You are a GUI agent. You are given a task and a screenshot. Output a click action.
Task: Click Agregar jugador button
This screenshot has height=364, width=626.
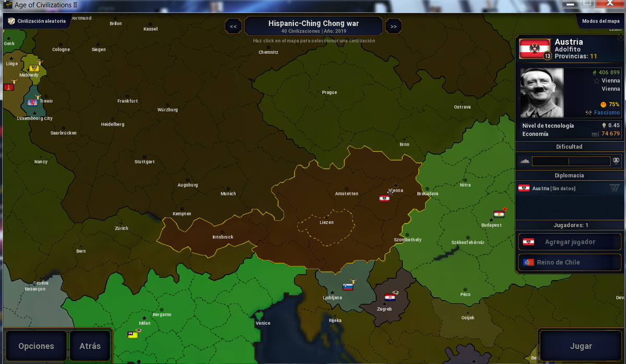570,242
